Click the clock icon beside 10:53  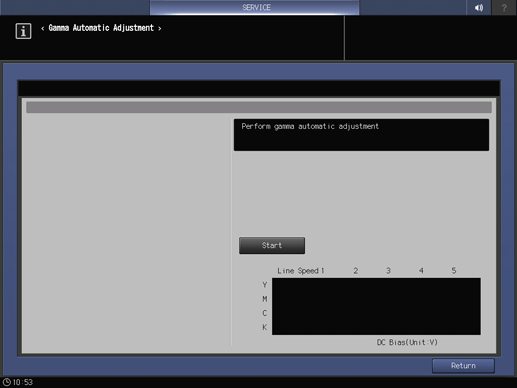point(7,382)
